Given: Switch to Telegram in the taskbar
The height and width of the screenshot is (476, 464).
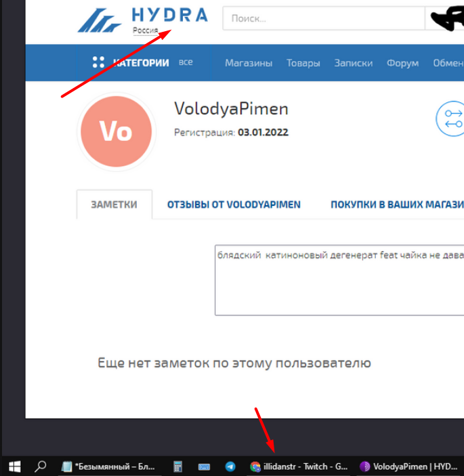Looking at the screenshot, I should pos(230,466).
